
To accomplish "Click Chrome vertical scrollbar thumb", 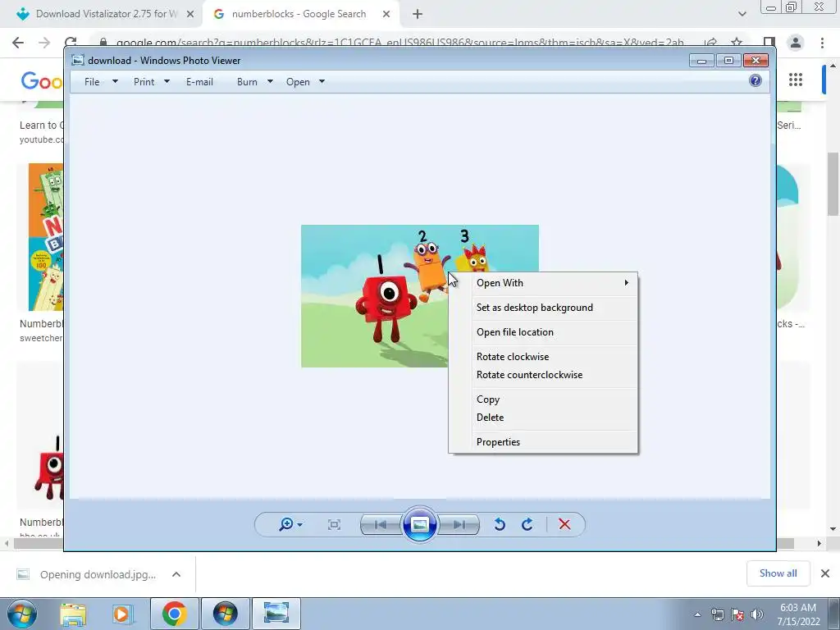I will tap(833, 184).
